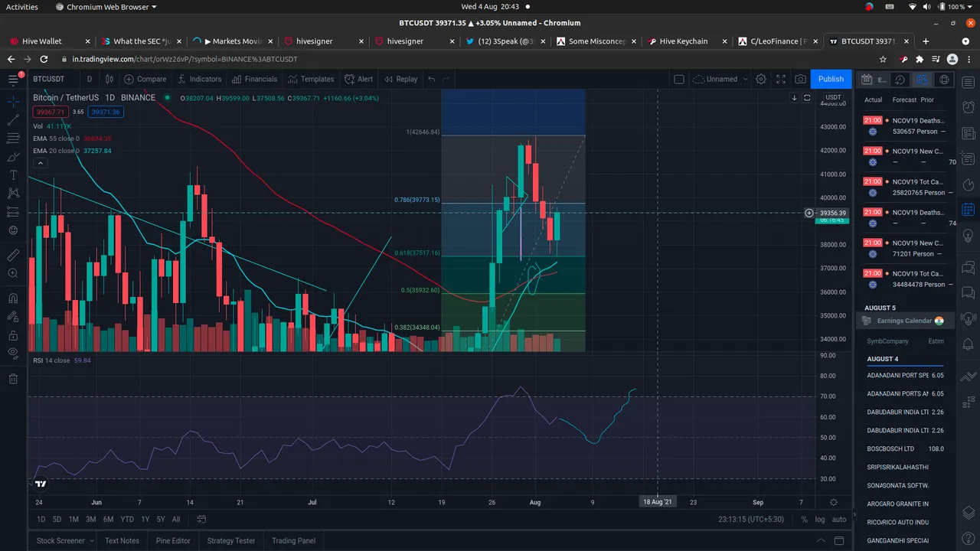The image size is (980, 551).
Task: Open object tree layers icon
Action: [967, 513]
